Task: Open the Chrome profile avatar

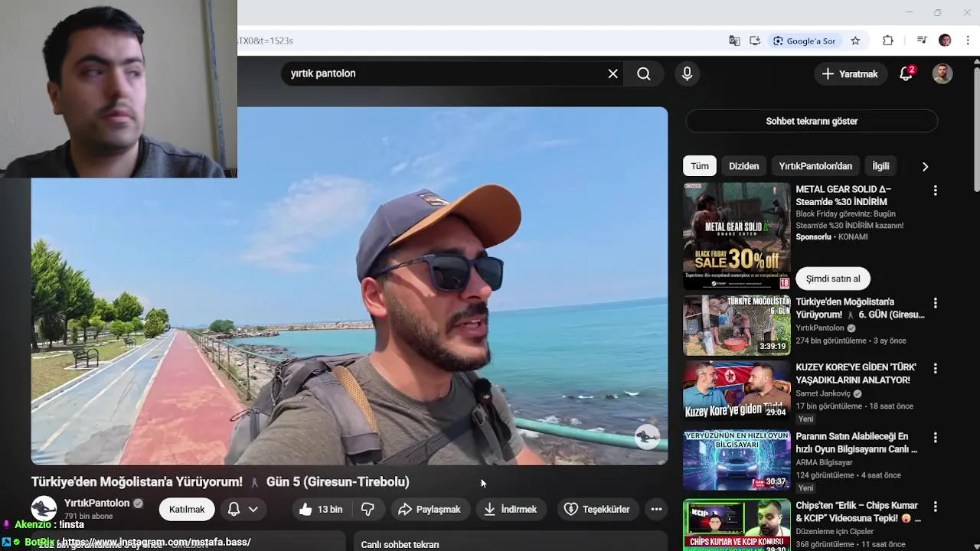Action: 945,41
